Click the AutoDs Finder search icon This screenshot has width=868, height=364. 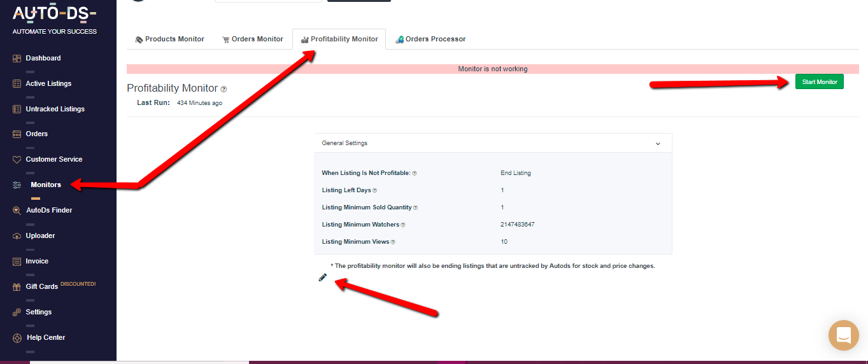(17, 211)
